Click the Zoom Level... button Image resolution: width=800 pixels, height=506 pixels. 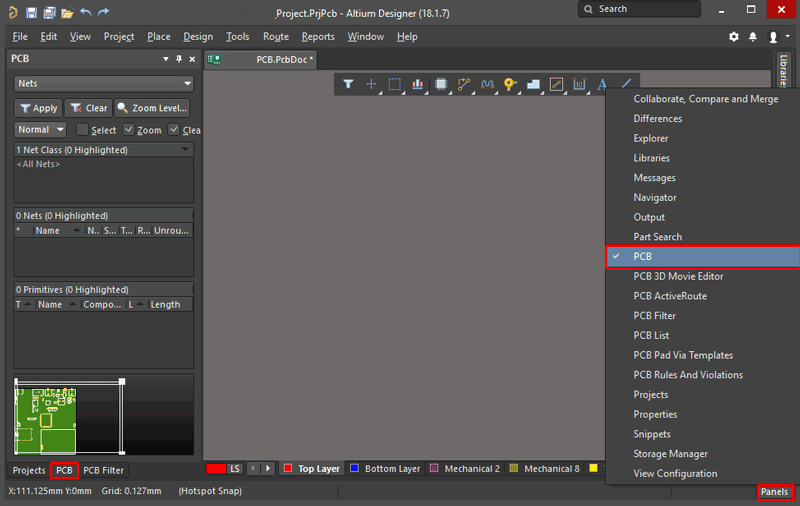[x=152, y=108]
